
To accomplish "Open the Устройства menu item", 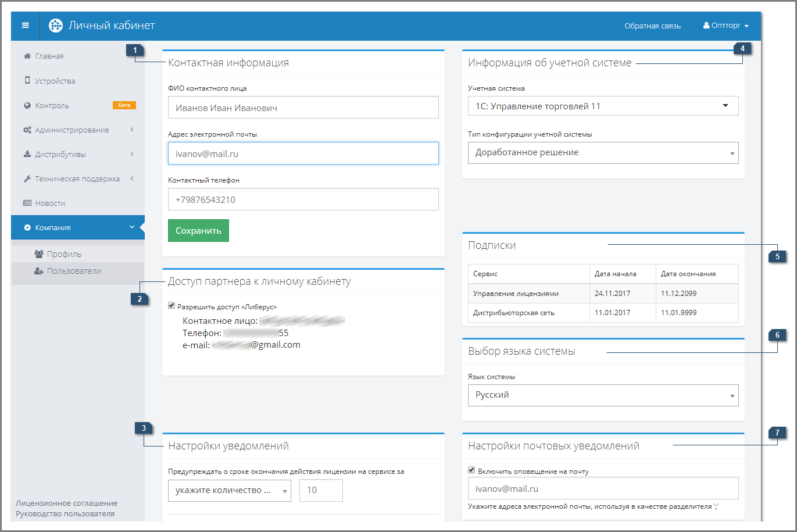I will click(x=78, y=81).
